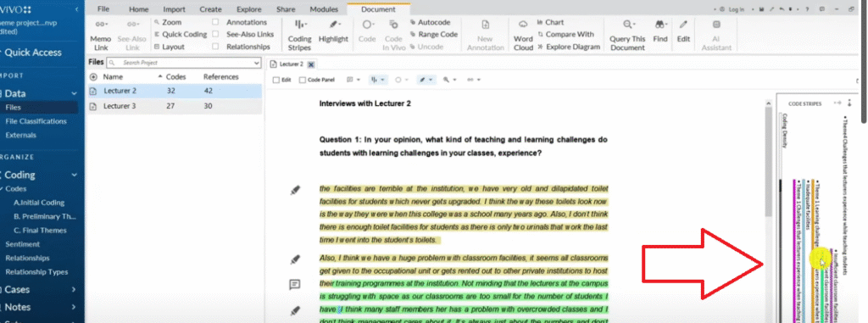The image size is (868, 323).
Task: Click Layout in the ribbon
Action: click(x=169, y=47)
